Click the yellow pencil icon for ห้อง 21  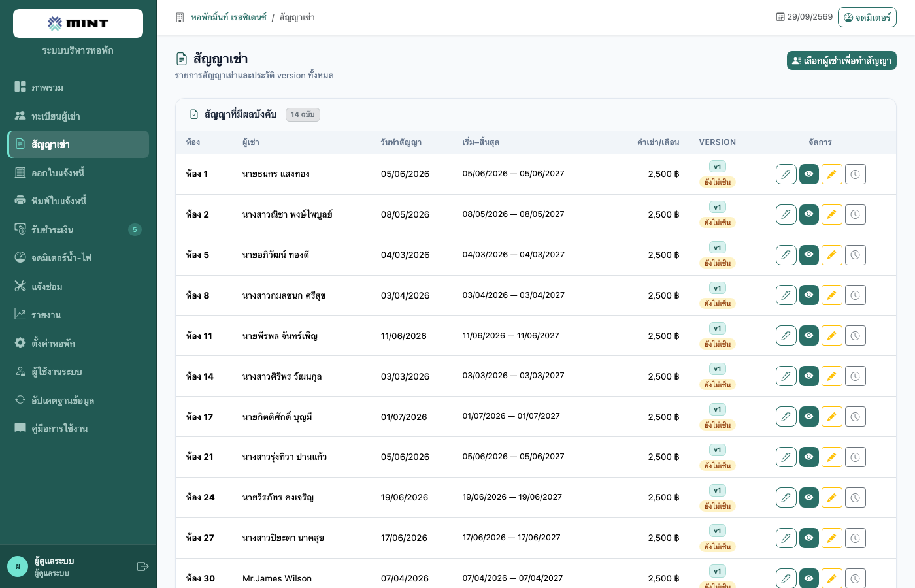tap(832, 457)
